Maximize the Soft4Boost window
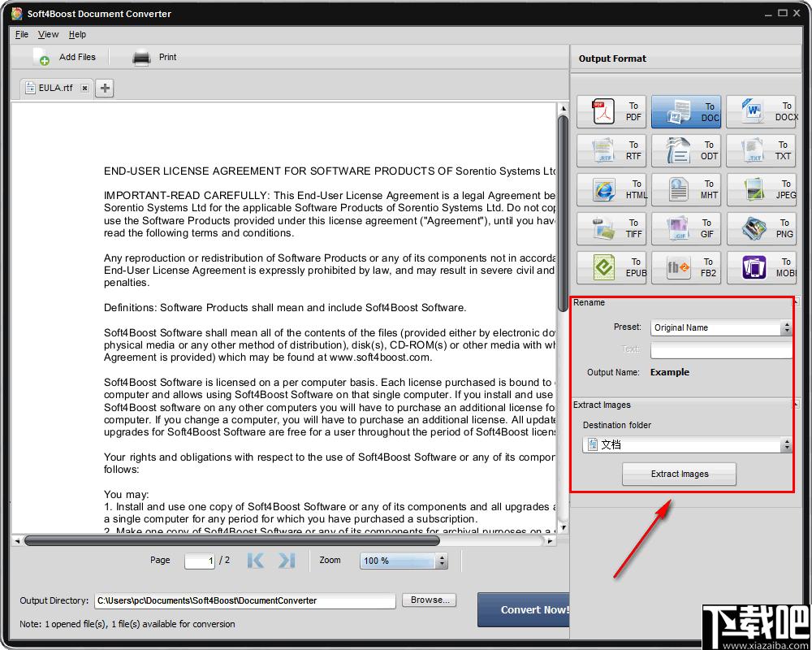 783,13
